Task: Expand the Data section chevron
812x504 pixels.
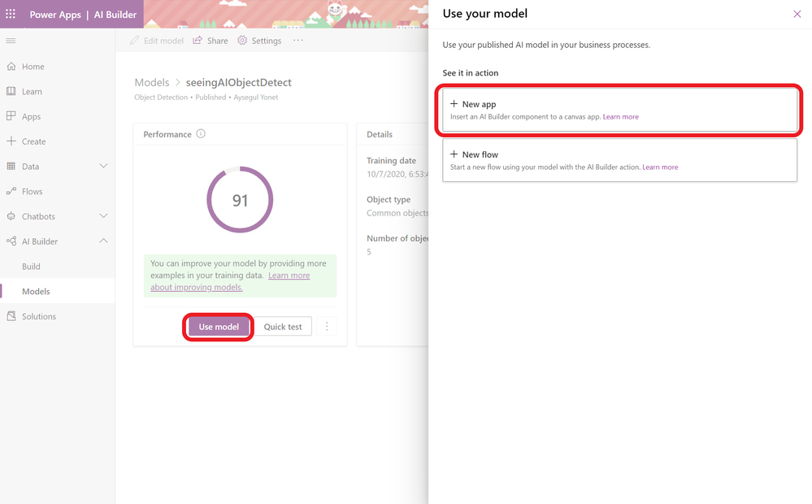Action: 103,166
